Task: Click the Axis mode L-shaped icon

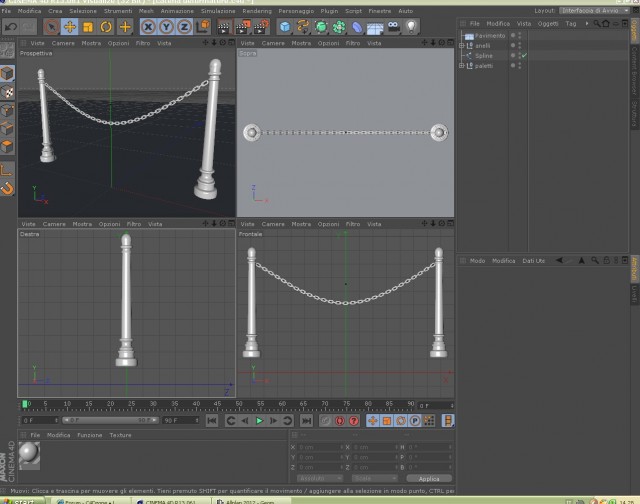Action: 7,170
